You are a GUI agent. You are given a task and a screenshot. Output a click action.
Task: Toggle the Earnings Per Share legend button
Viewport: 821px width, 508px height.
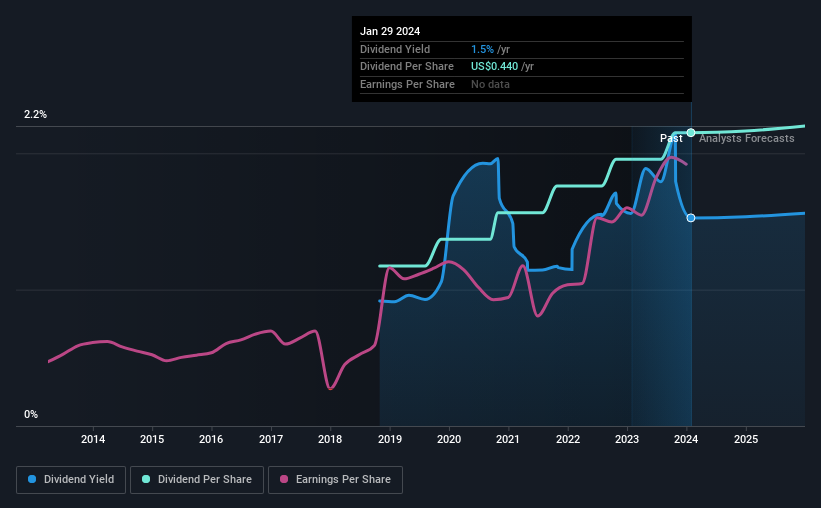tap(335, 479)
